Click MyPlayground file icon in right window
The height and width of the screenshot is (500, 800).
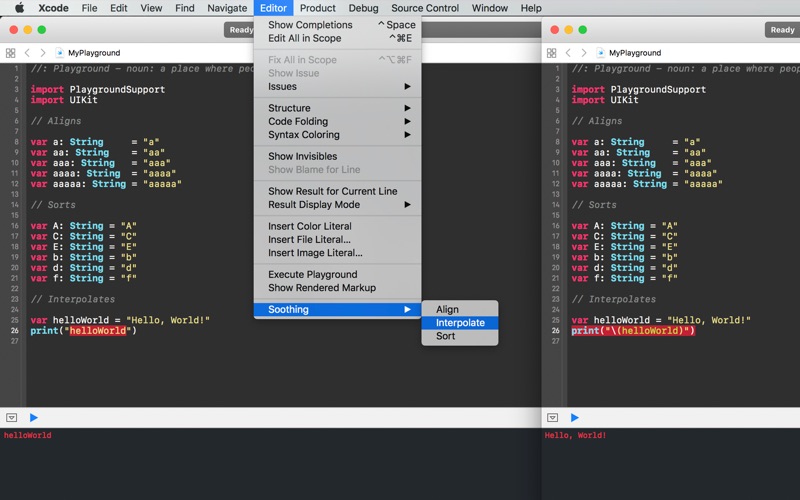600,53
